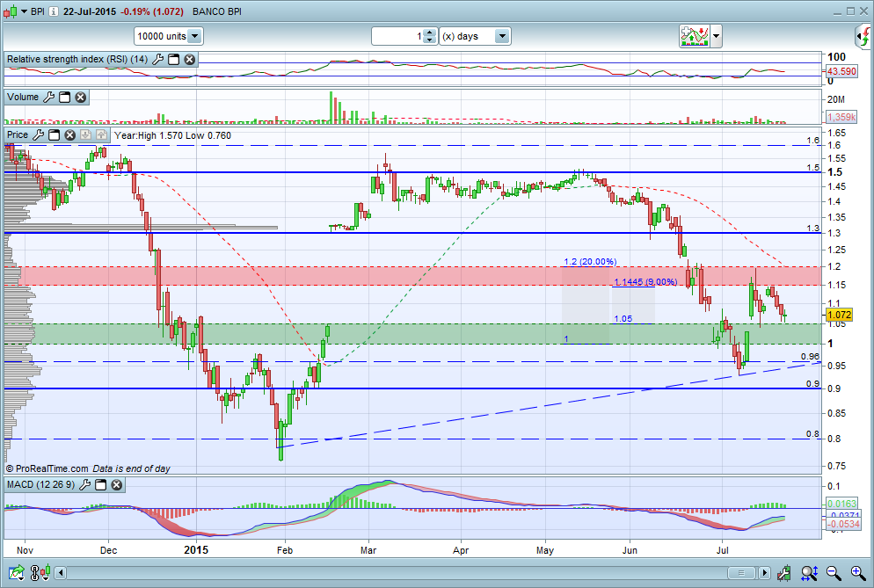Open the linked charts candlestick icon
Viewport: 874px width, 588px height.
pyautogui.click(x=40, y=572)
